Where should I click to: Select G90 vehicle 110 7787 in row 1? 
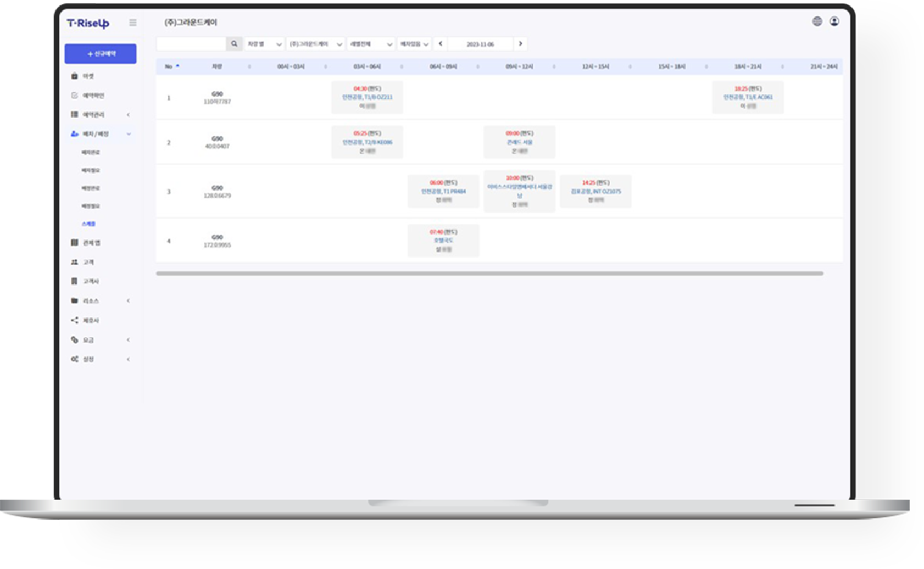tap(217, 98)
